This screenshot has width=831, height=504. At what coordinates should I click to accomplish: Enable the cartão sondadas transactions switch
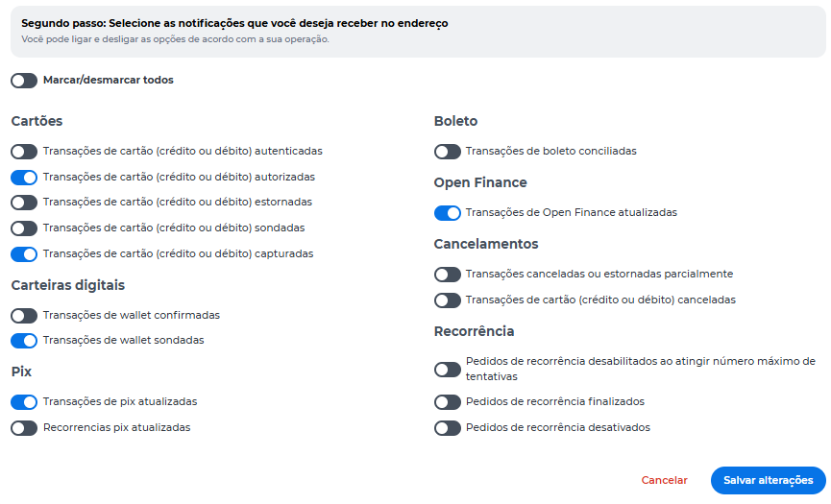coord(24,228)
